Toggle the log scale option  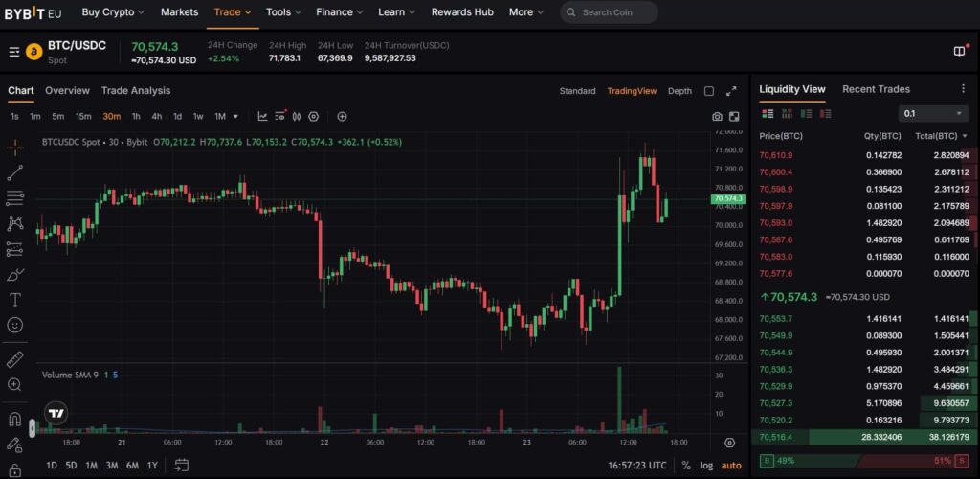pyautogui.click(x=706, y=466)
